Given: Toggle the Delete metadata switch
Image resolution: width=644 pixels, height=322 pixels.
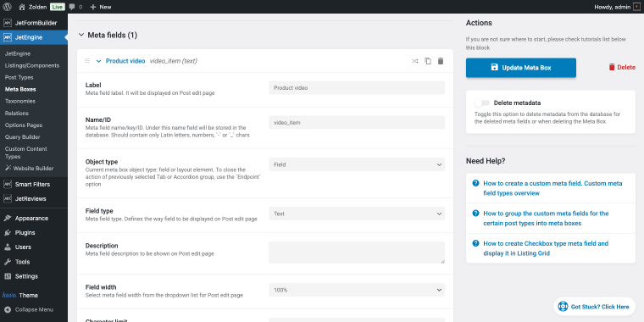Looking at the screenshot, I should coord(481,103).
